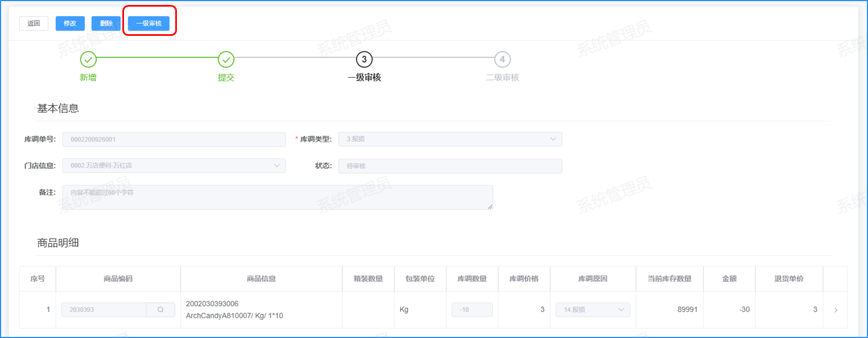Image resolution: width=868 pixels, height=338 pixels.
Task: Click the 商品编码 input 2030393
Action: pyautogui.click(x=104, y=310)
